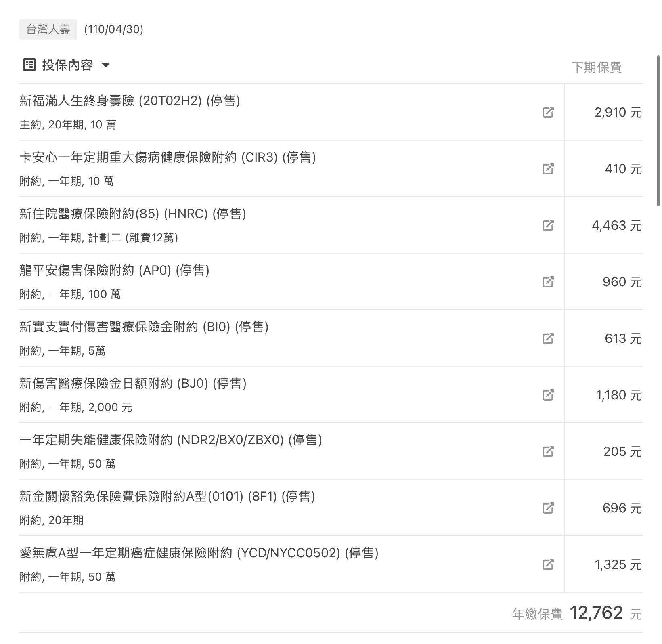This screenshot has height=644, width=662.
Task: Open external link for 新福滿人生終身壽險
Action: 548,112
